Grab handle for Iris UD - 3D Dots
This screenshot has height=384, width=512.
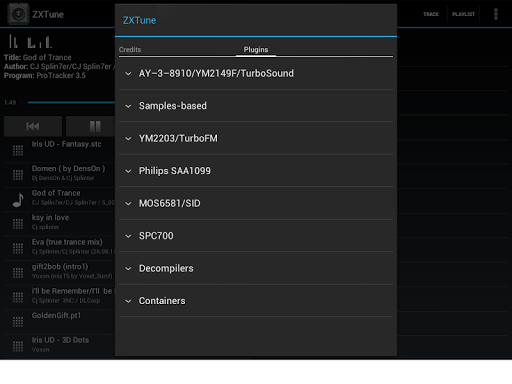(18, 346)
